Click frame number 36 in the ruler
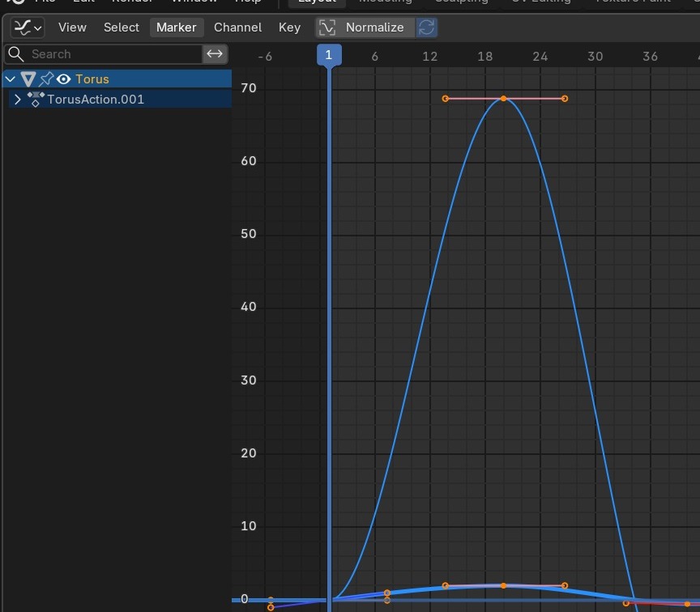700x612 pixels. 650,57
